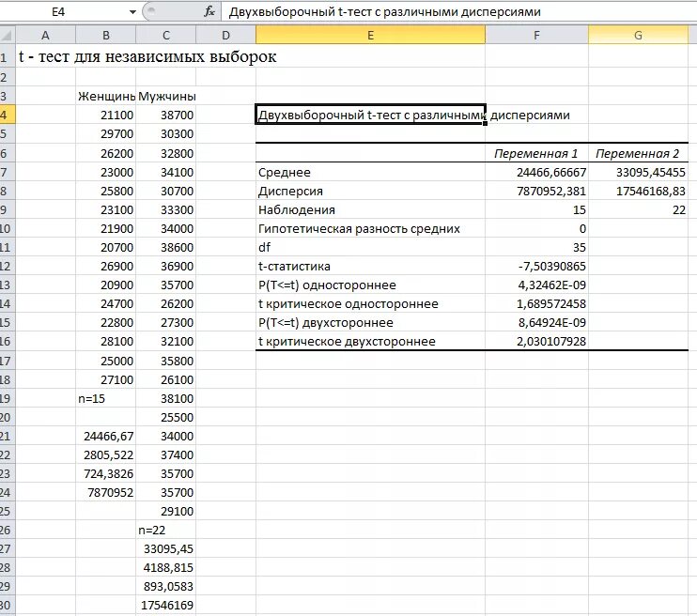Viewport: 697px width, 616px height.
Task: Select cell with value 8,64924E-09
Action: coord(536,322)
